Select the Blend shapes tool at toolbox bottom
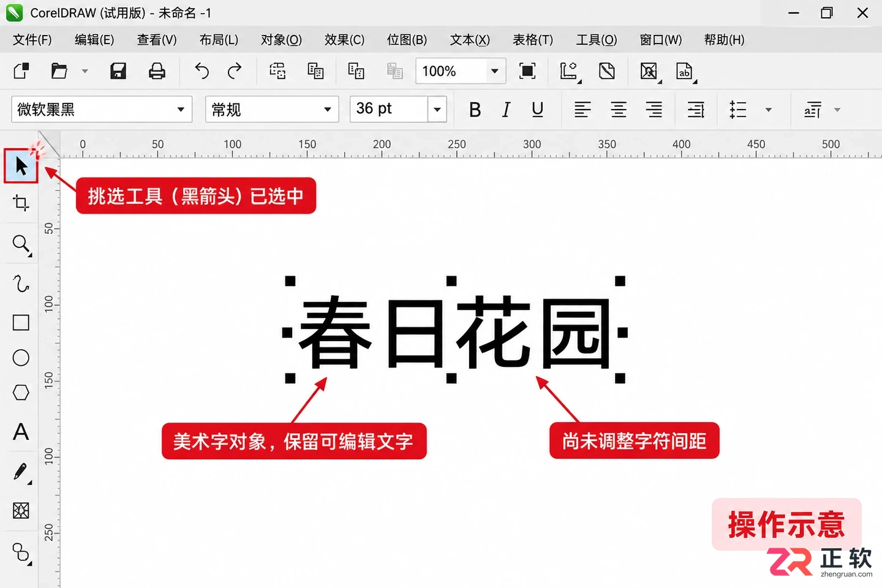 (21, 552)
